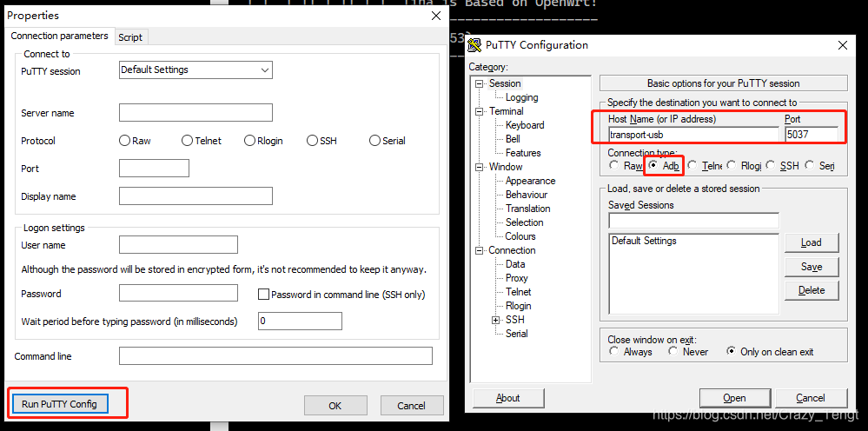Select Terminal in the category tree
Viewport: 868px width, 431px height.
tap(506, 111)
